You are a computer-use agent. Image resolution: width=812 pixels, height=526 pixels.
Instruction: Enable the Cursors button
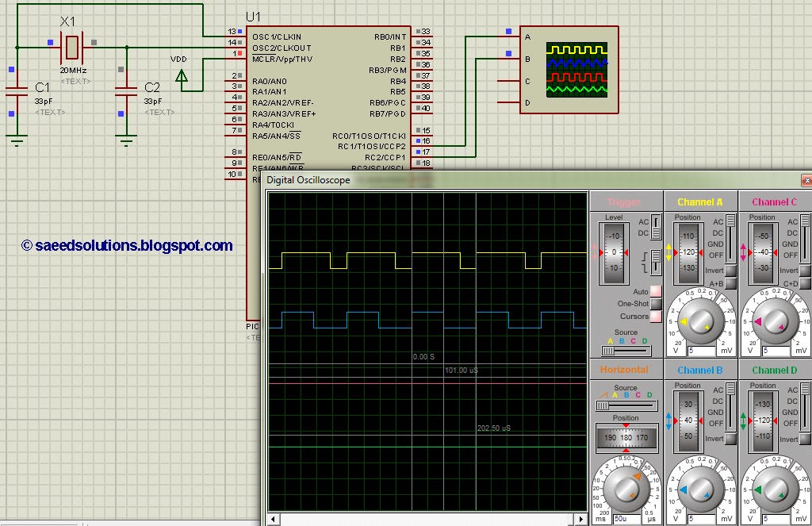656,316
